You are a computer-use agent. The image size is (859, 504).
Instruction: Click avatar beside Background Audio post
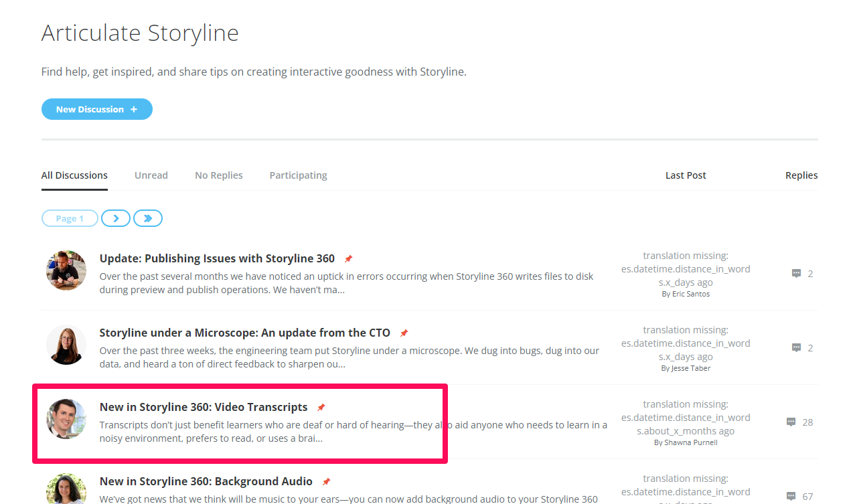coord(66,489)
